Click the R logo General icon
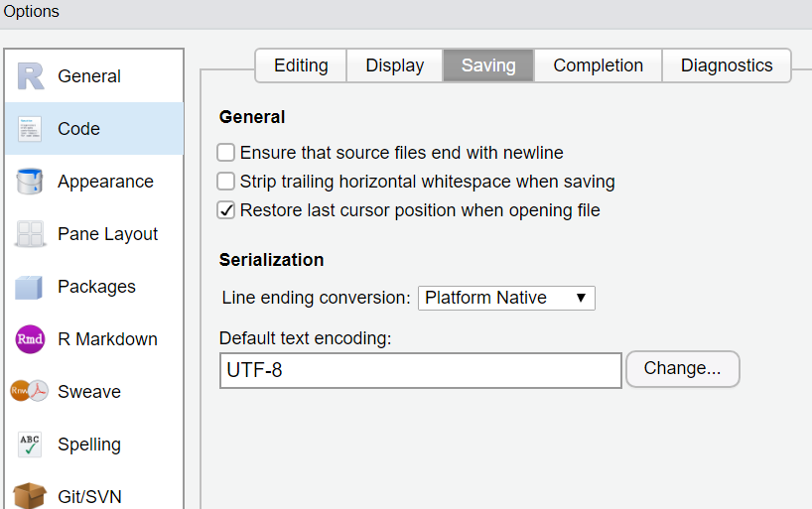 [30, 76]
